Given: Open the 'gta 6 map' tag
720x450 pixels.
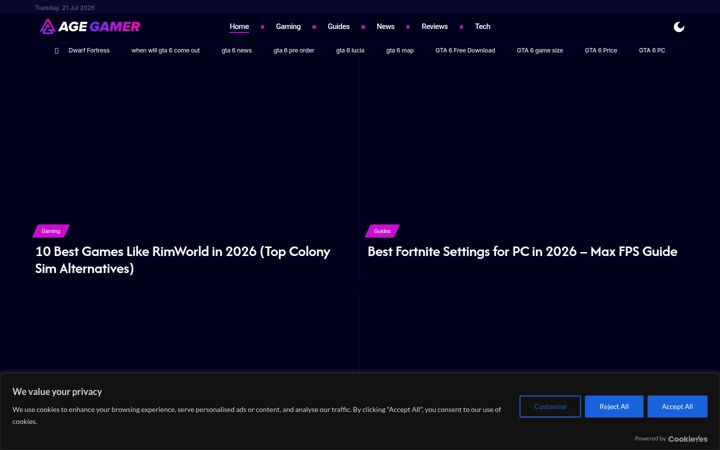Looking at the screenshot, I should tap(400, 51).
